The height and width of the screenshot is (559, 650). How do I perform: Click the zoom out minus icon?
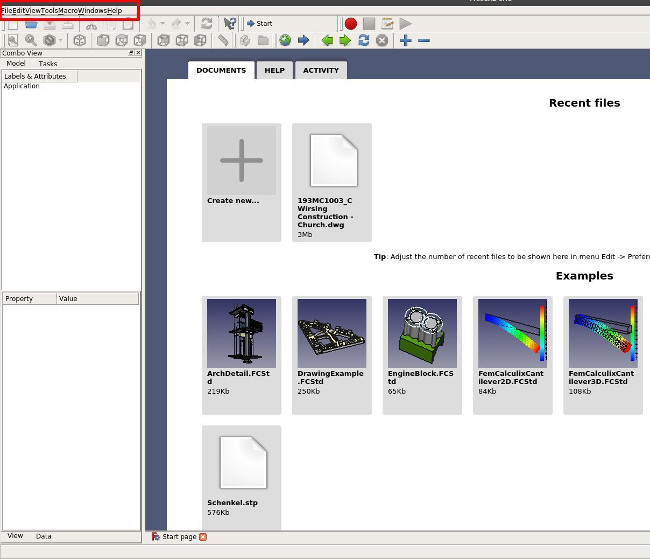click(x=424, y=41)
